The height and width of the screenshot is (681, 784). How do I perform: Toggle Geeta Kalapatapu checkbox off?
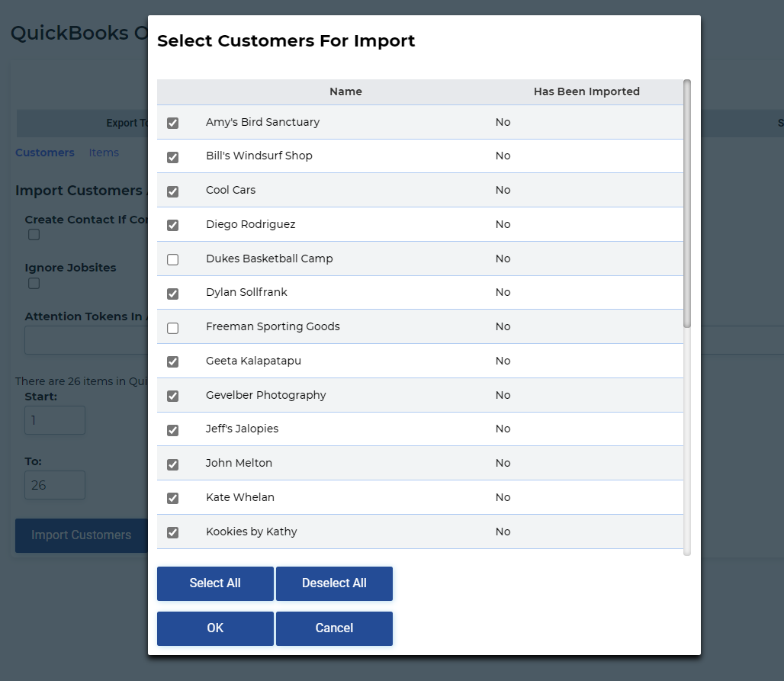(x=173, y=361)
